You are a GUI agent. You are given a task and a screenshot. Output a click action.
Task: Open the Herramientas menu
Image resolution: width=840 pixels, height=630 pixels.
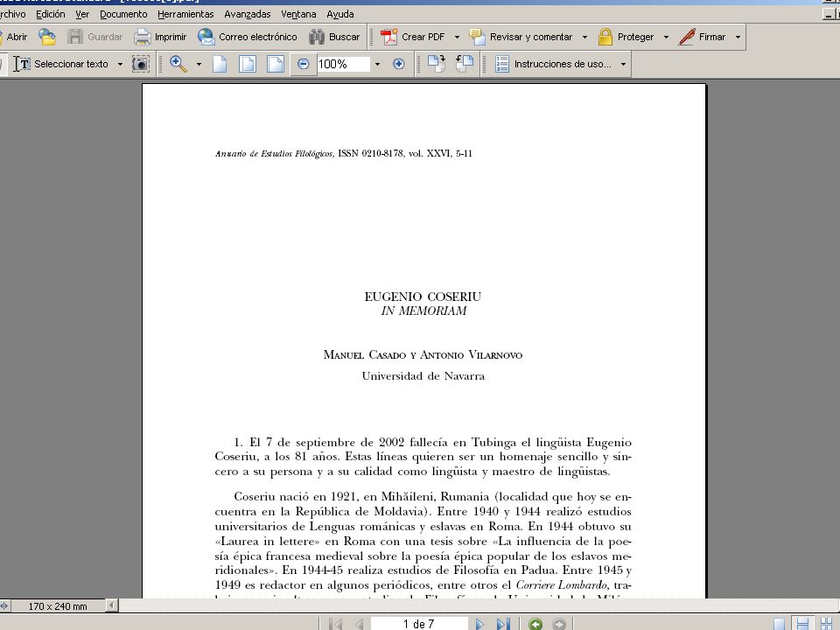point(185,15)
